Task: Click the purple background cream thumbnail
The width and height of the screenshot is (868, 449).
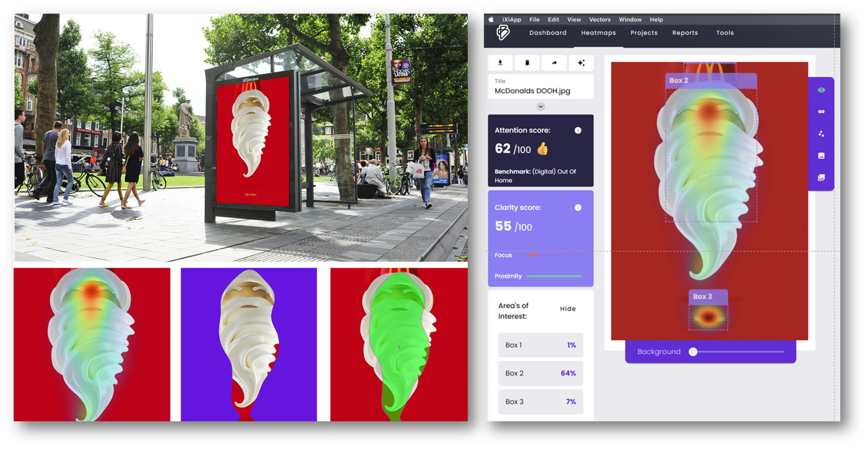Action: tap(249, 344)
